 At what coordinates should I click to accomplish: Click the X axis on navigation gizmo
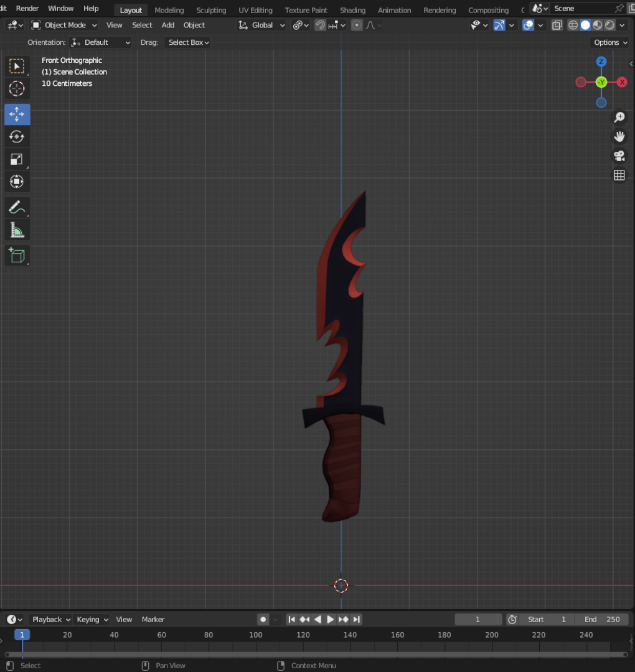click(622, 82)
